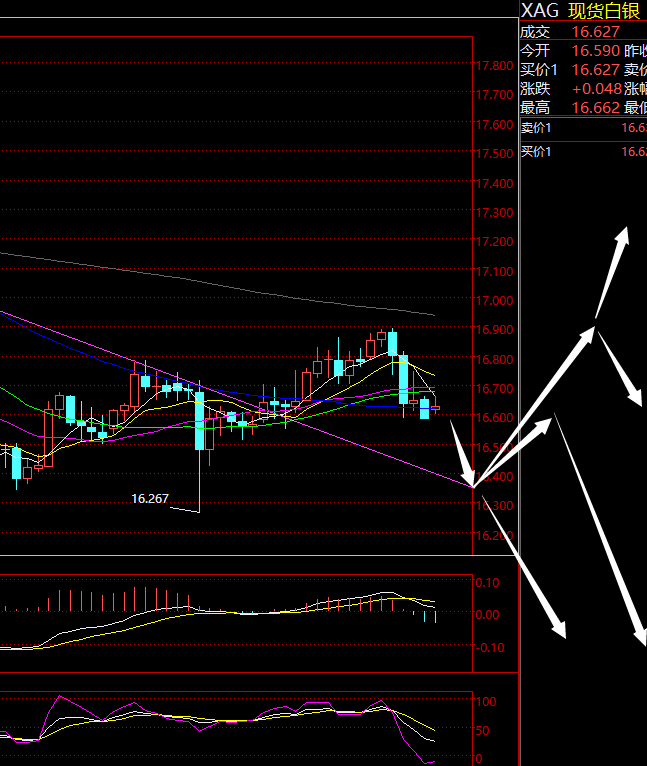Select the 涨跌 value +0.048

coord(597,88)
